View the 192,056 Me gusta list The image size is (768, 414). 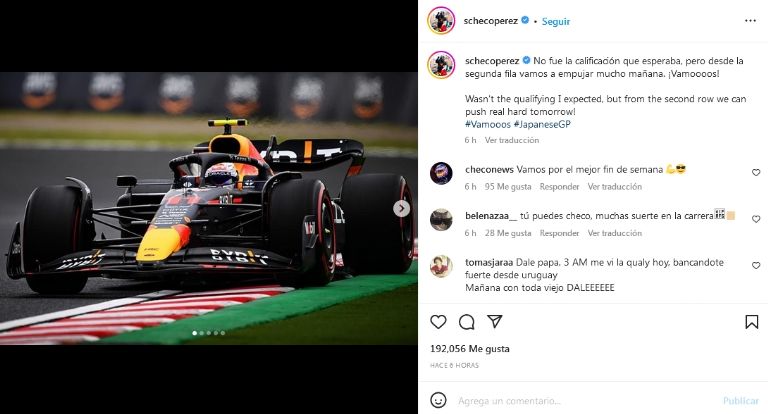point(470,349)
